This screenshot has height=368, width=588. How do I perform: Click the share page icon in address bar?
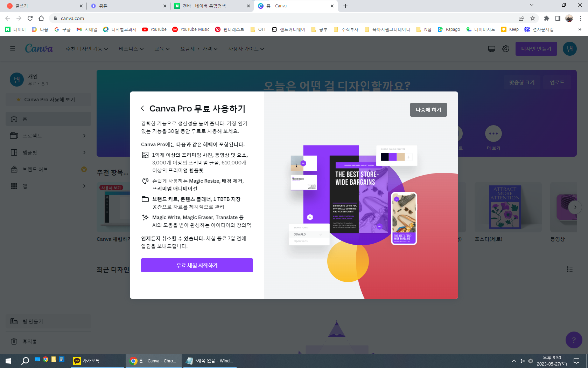[x=521, y=18]
